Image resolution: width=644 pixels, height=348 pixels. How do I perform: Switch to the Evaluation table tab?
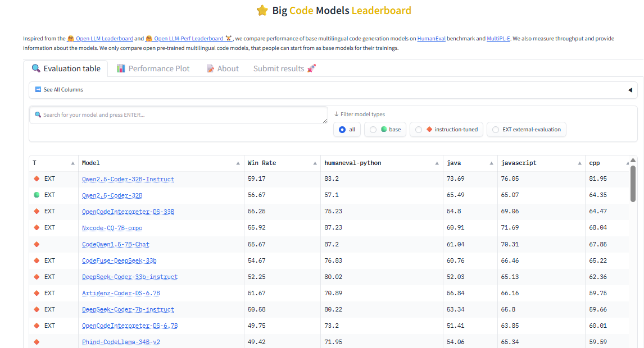pyautogui.click(x=66, y=68)
